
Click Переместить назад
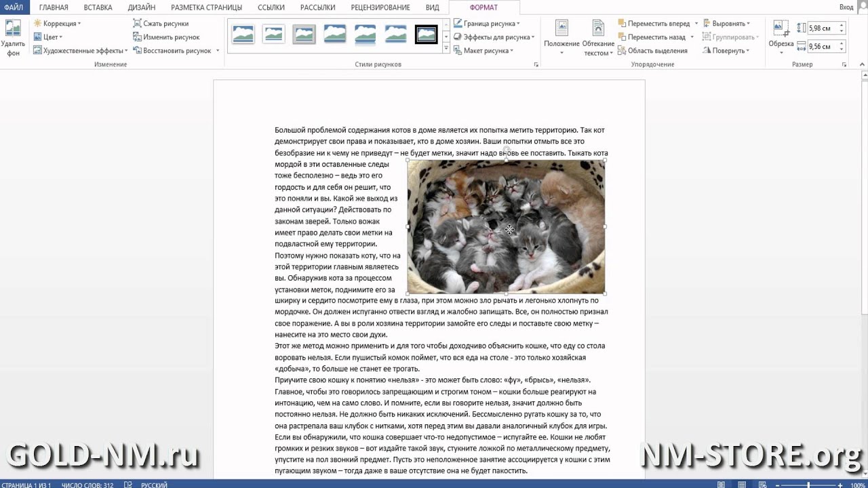click(652, 37)
